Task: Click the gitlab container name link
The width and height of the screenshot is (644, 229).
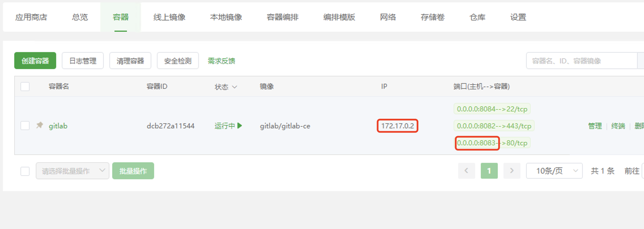Action: pos(58,126)
